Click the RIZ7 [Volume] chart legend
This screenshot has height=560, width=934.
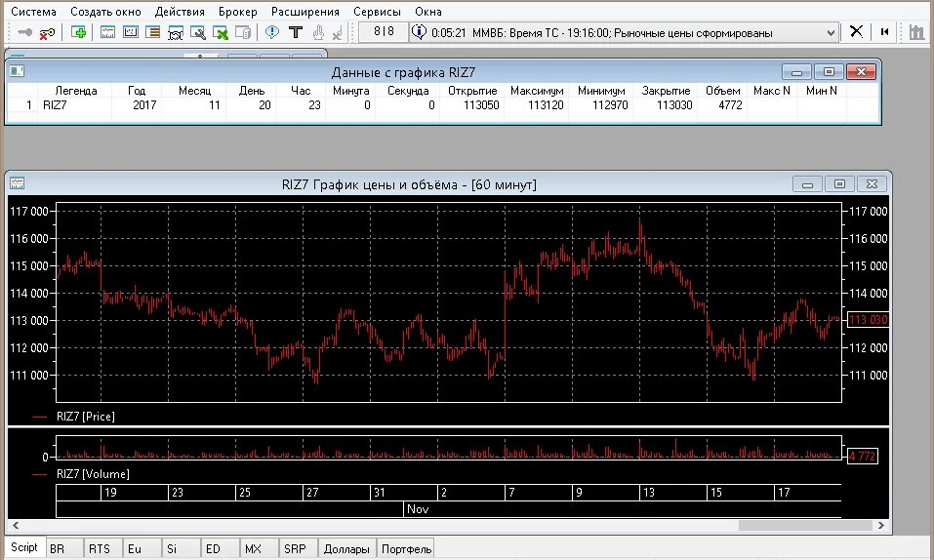[x=93, y=474]
